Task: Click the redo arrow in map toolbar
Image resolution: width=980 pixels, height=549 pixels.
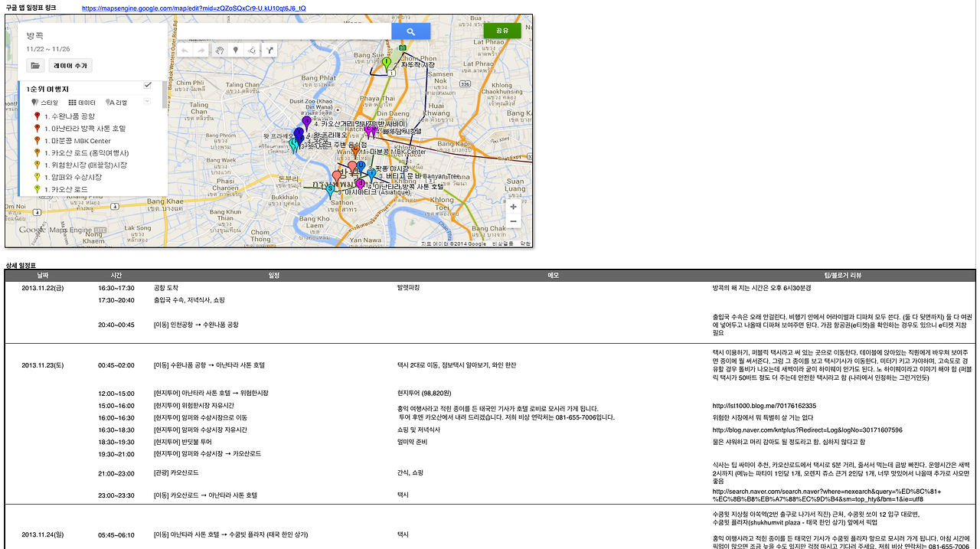Action: coord(201,51)
